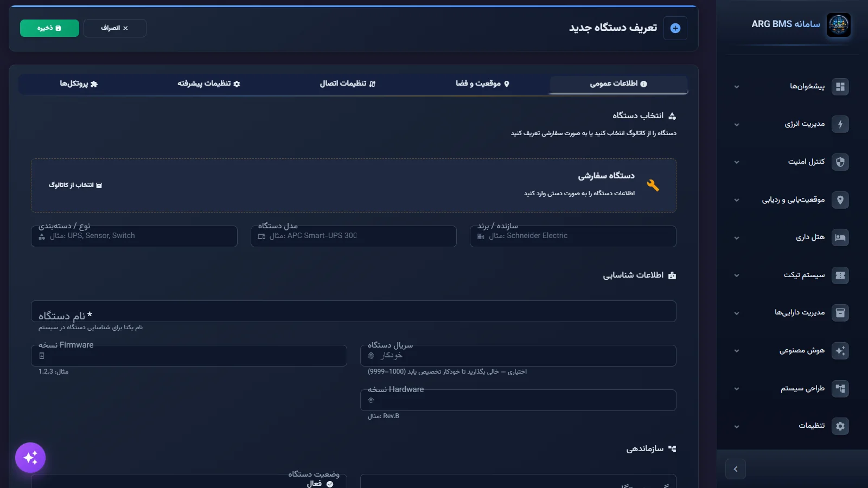Click the هوش مصنوعی sidebar label
The width and height of the screenshot is (868, 488).
pyautogui.click(x=802, y=351)
